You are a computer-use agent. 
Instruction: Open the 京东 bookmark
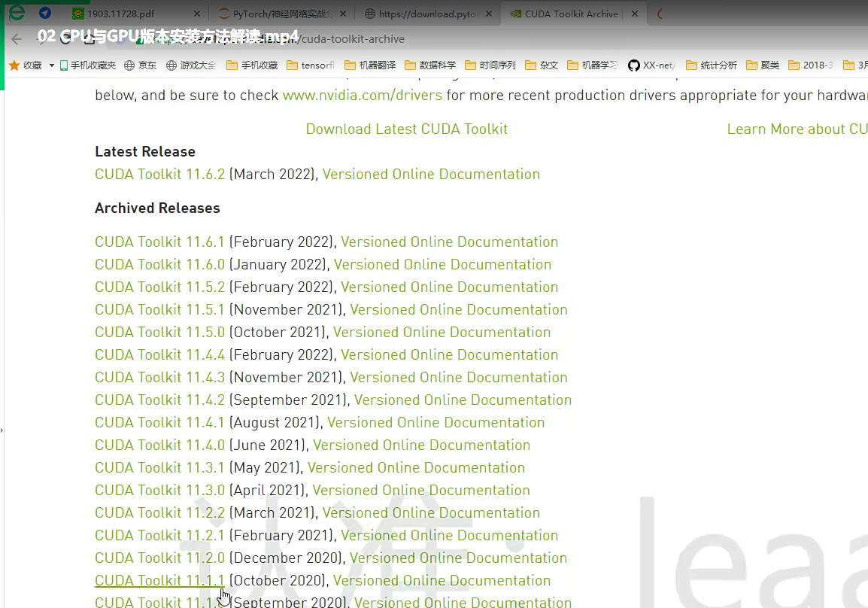coord(140,65)
